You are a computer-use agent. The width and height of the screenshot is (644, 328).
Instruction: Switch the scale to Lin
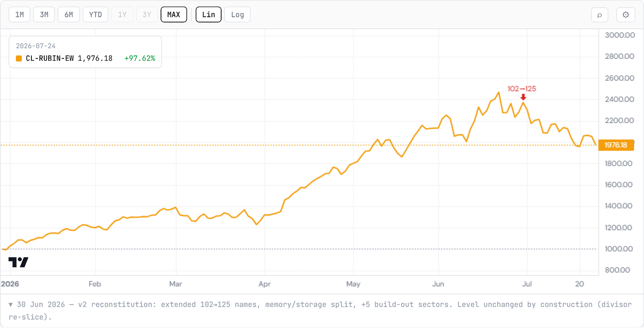point(209,15)
